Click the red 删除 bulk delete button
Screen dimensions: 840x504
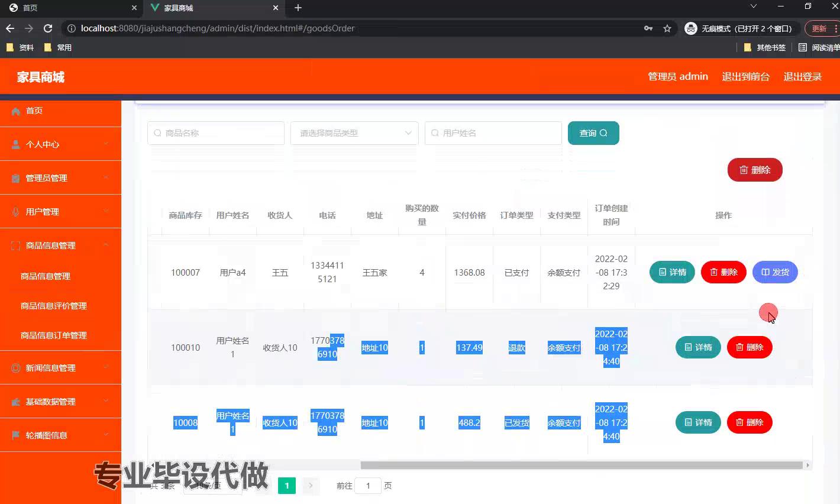pos(755,170)
